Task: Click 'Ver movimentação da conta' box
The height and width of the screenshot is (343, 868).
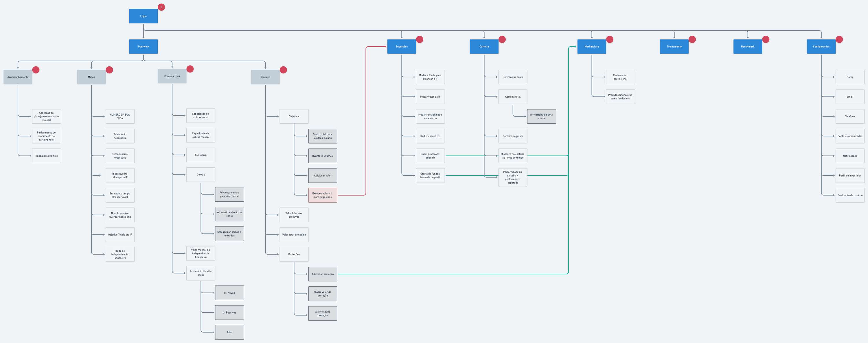Action: pos(229,214)
